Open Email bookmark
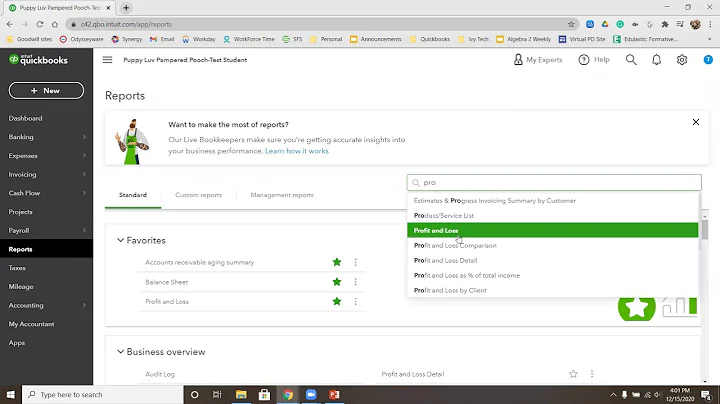The width and height of the screenshot is (720, 404). click(x=162, y=39)
